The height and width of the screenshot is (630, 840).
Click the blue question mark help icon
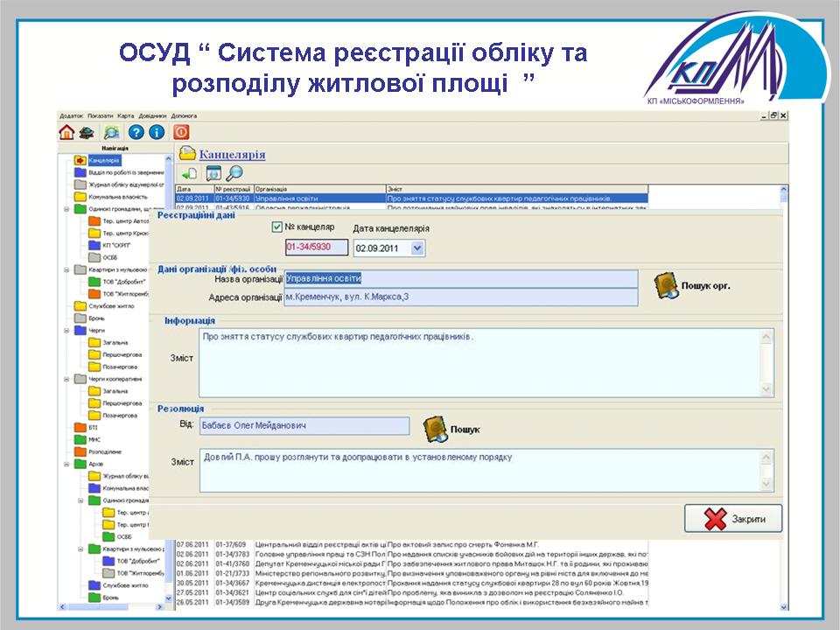click(136, 132)
